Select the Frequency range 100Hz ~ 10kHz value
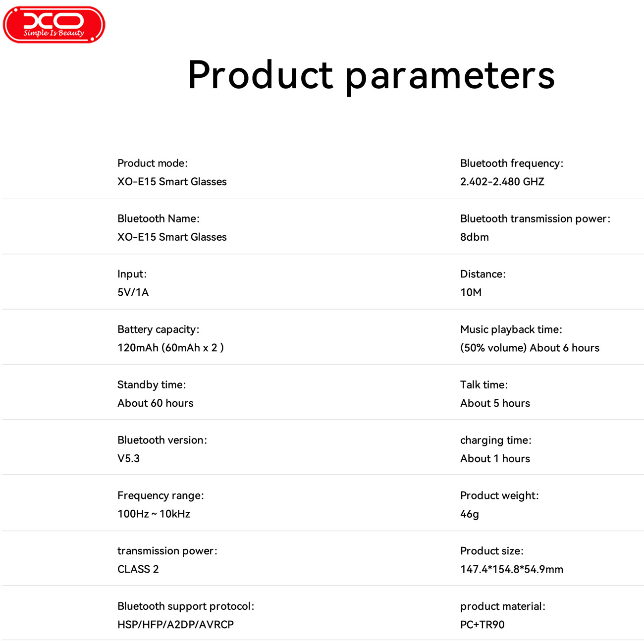The width and height of the screenshot is (644, 644). click(154, 514)
